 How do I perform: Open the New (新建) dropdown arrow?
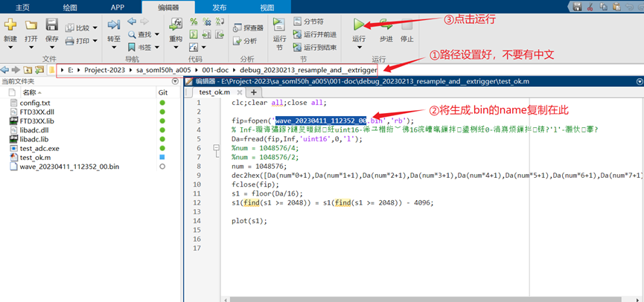10,47
